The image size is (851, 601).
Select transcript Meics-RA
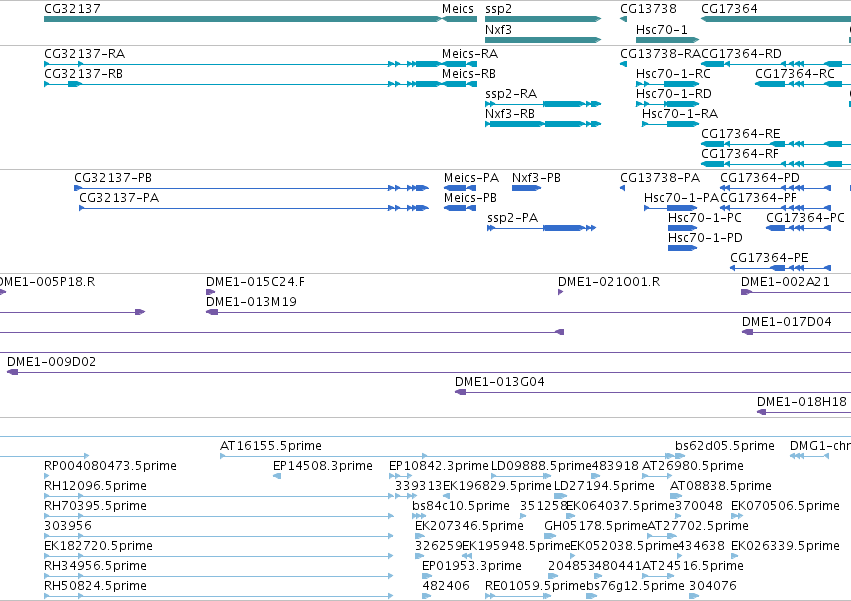click(x=469, y=54)
